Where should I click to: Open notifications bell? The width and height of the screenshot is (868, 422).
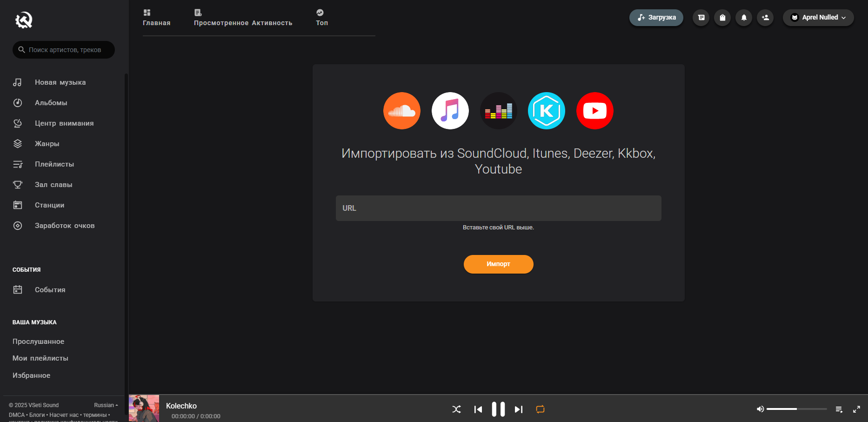pyautogui.click(x=744, y=18)
